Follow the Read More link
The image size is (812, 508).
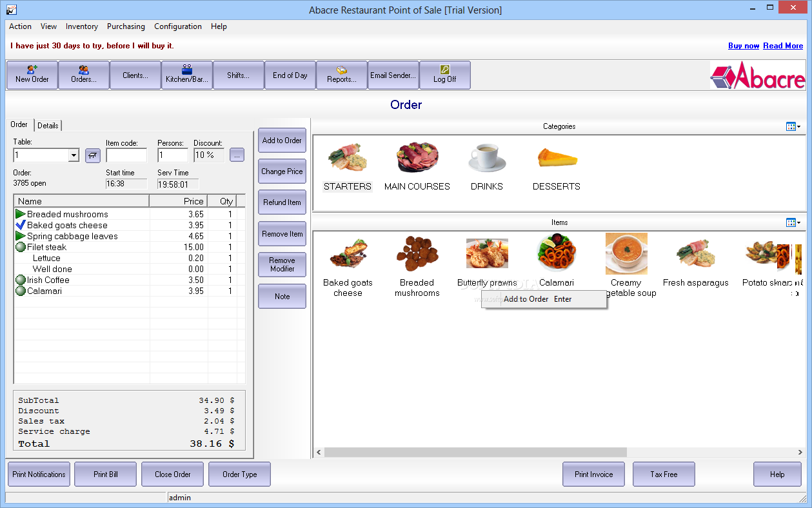coord(783,46)
